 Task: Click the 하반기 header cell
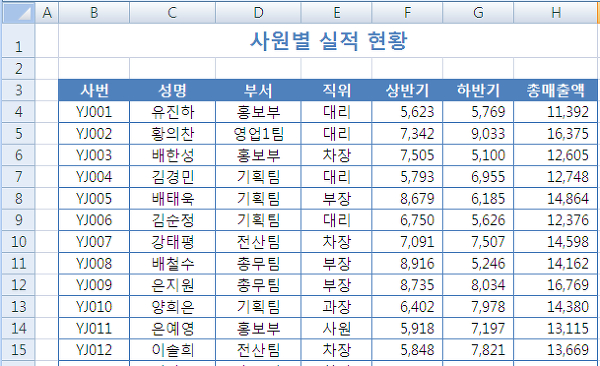tap(478, 90)
